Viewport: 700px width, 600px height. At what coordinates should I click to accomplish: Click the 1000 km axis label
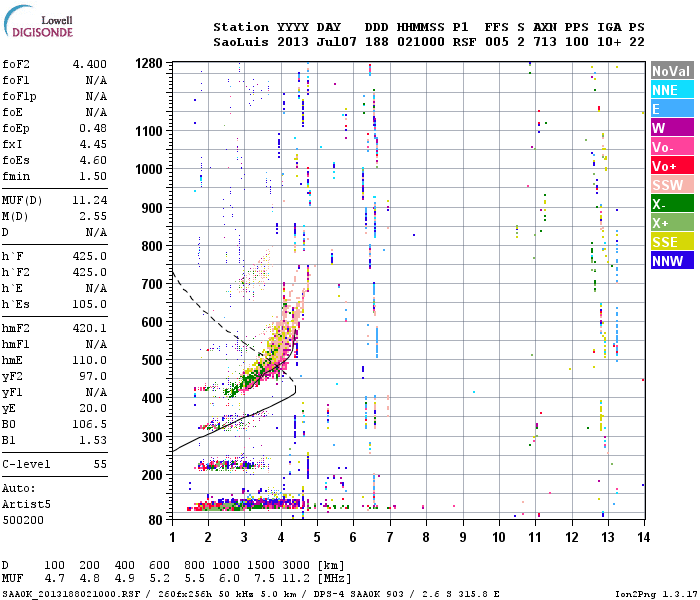click(x=149, y=169)
